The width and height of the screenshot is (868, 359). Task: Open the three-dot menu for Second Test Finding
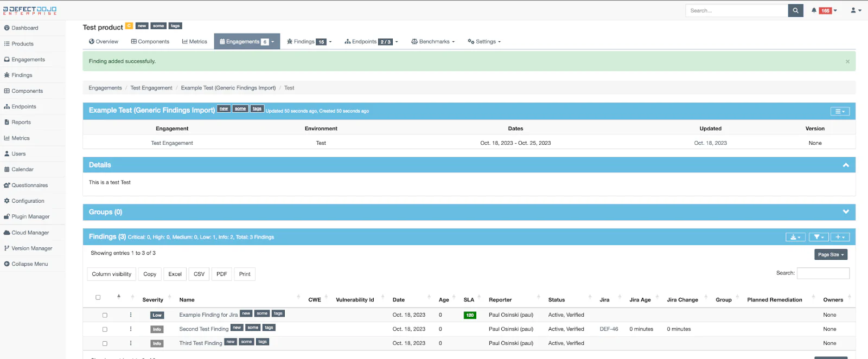[x=131, y=329]
